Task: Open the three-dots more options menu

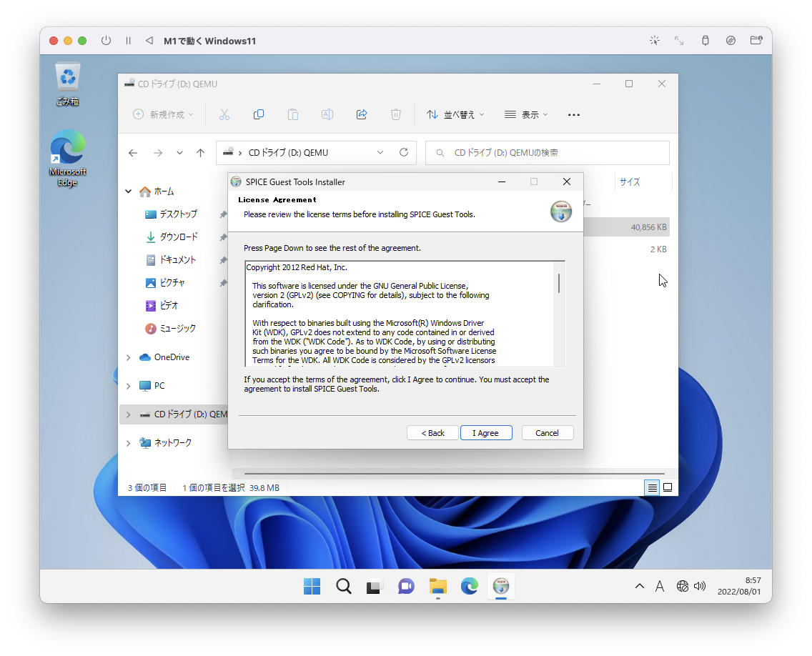Action: click(574, 114)
